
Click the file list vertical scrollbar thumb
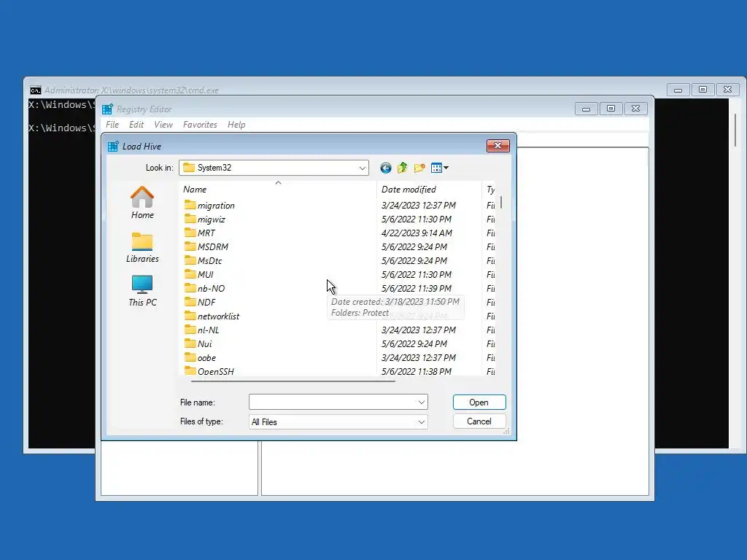[501, 203]
